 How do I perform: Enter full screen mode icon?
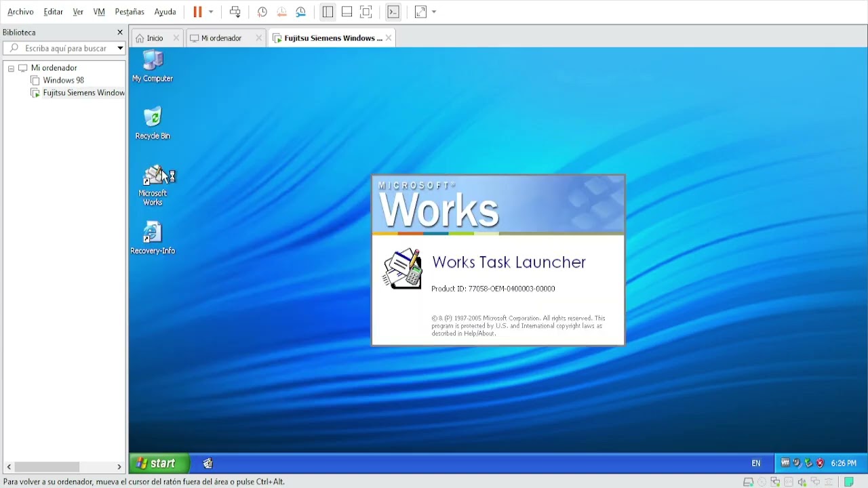tap(366, 12)
